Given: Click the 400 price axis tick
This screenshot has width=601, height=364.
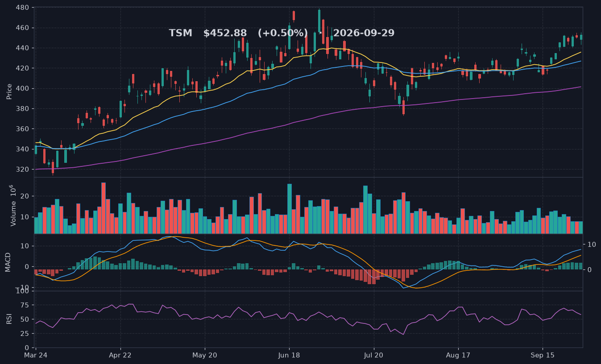Looking at the screenshot, I should (x=22, y=89).
